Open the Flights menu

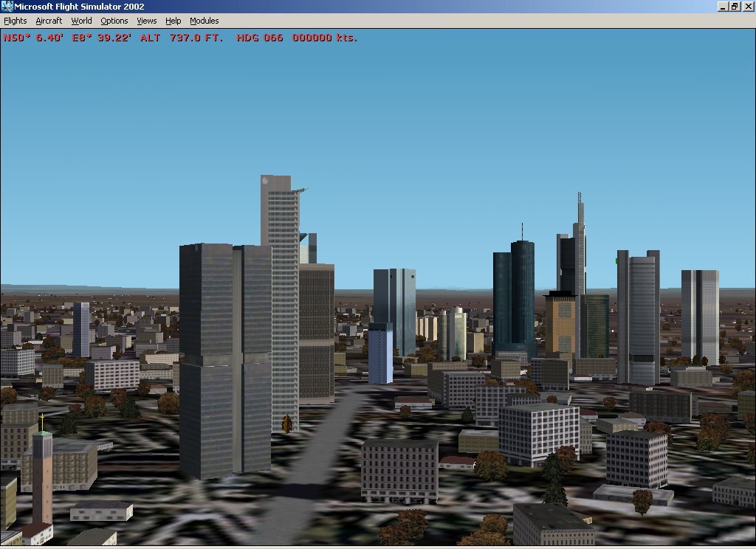click(x=15, y=21)
